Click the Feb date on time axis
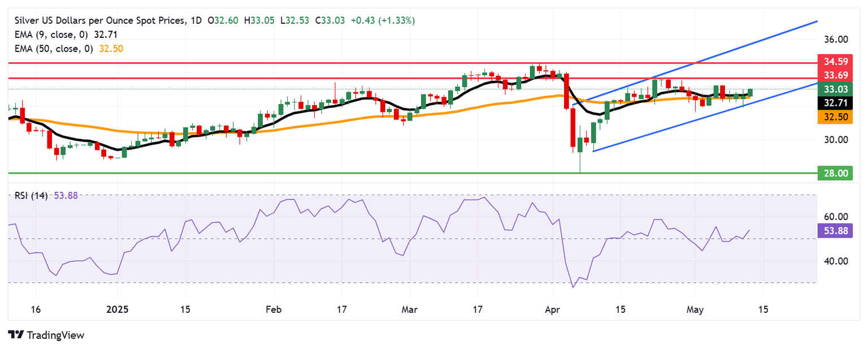 [x=274, y=310]
